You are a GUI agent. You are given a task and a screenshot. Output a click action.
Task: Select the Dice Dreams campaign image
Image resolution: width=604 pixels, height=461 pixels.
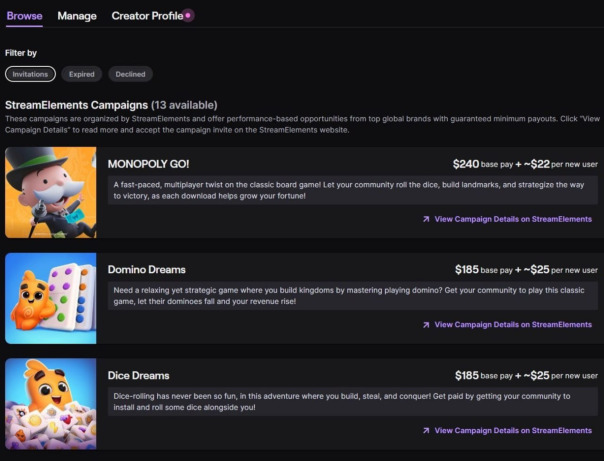(x=50, y=404)
